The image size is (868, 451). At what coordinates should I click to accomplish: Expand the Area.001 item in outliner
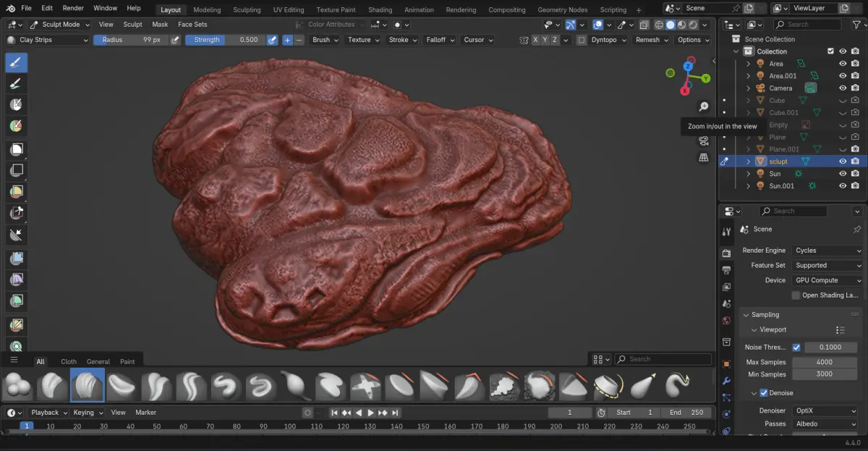(x=749, y=76)
